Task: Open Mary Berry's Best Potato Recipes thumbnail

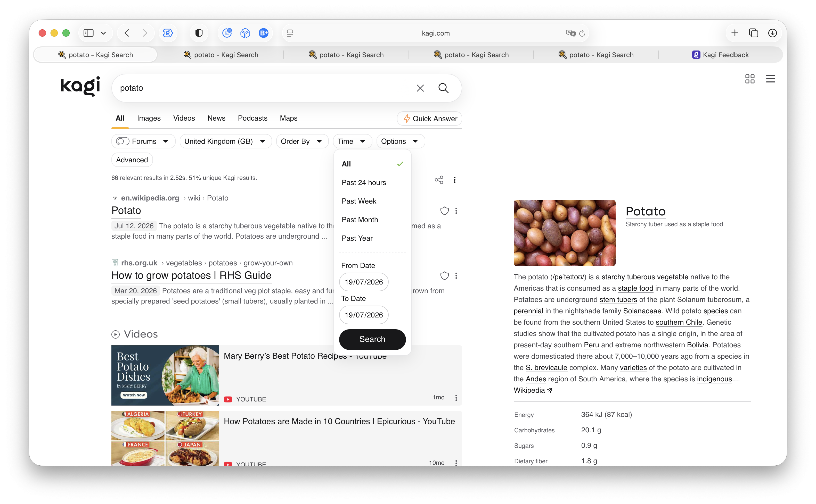Action: [x=165, y=375]
